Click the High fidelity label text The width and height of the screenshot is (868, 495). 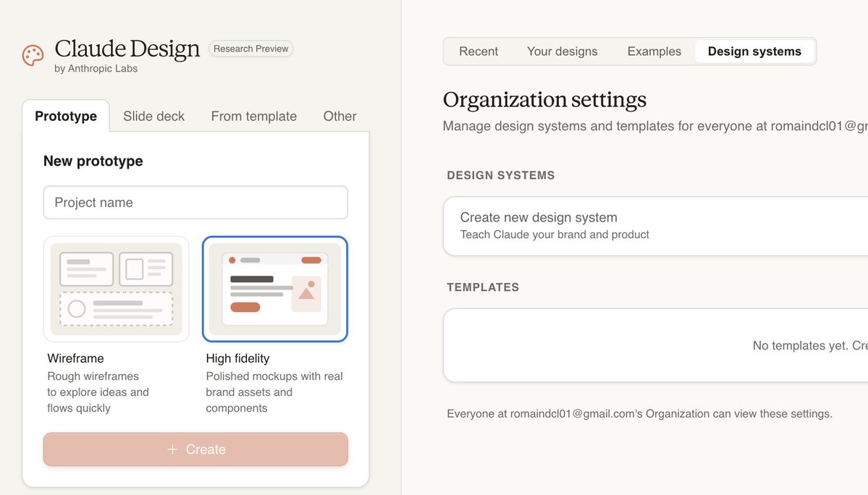click(x=237, y=358)
